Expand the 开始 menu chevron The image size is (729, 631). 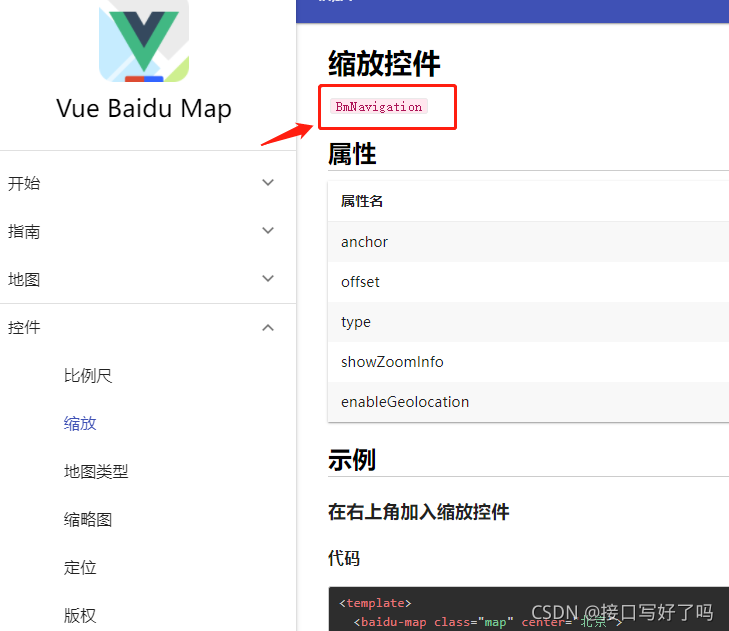click(268, 183)
